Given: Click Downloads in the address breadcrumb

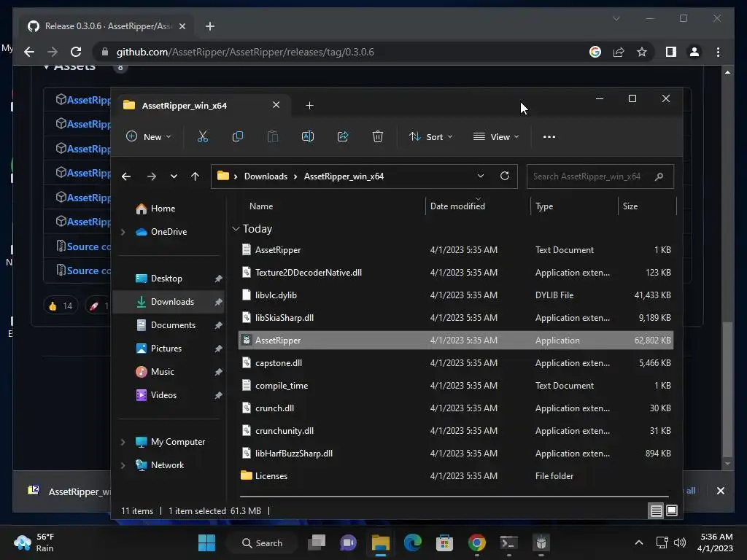Looking at the screenshot, I should point(266,176).
